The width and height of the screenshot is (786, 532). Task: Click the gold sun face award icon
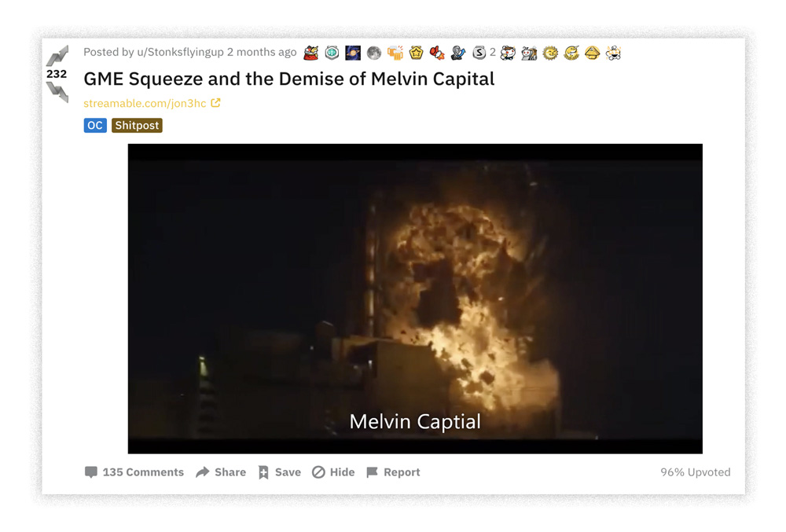(x=550, y=53)
